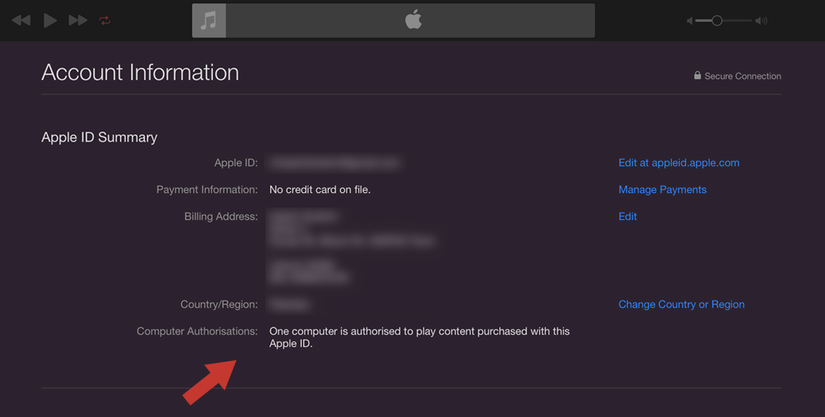This screenshot has width=825, height=417.
Task: Click Edit next to Billing Address
Action: click(627, 217)
